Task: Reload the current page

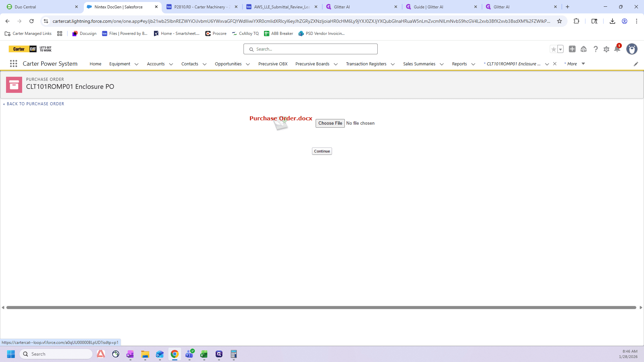Action: click(32, 21)
